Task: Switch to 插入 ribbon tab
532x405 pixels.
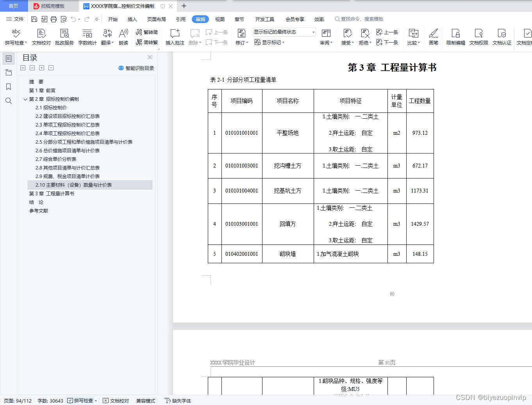Action: (x=132, y=19)
